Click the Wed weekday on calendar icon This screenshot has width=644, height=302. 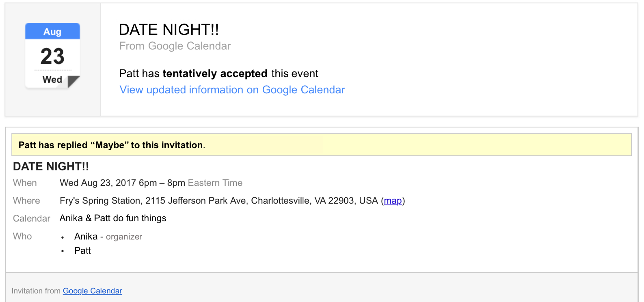coord(52,80)
